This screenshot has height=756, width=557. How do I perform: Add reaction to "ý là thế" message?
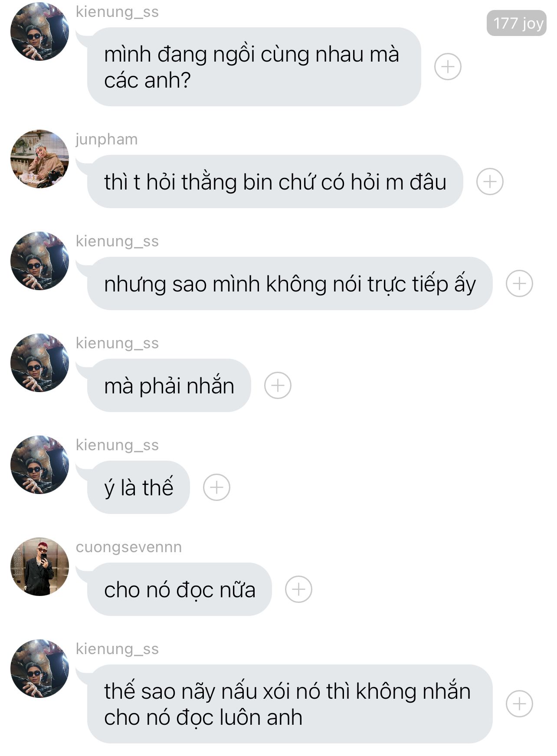pyautogui.click(x=216, y=487)
